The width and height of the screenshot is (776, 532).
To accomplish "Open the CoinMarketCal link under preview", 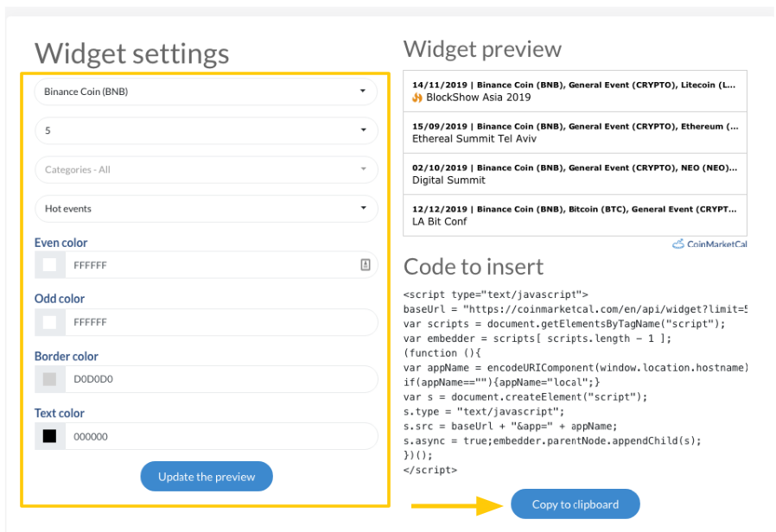I will (709, 244).
